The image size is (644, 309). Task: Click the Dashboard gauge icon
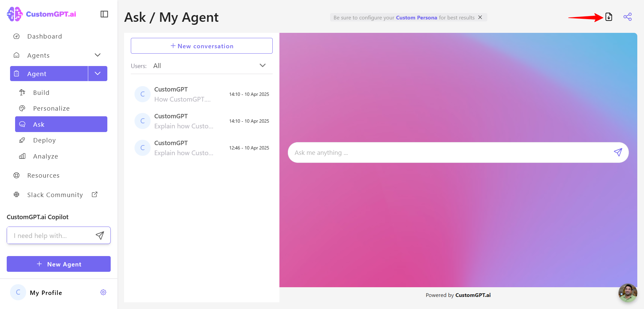coord(16,36)
